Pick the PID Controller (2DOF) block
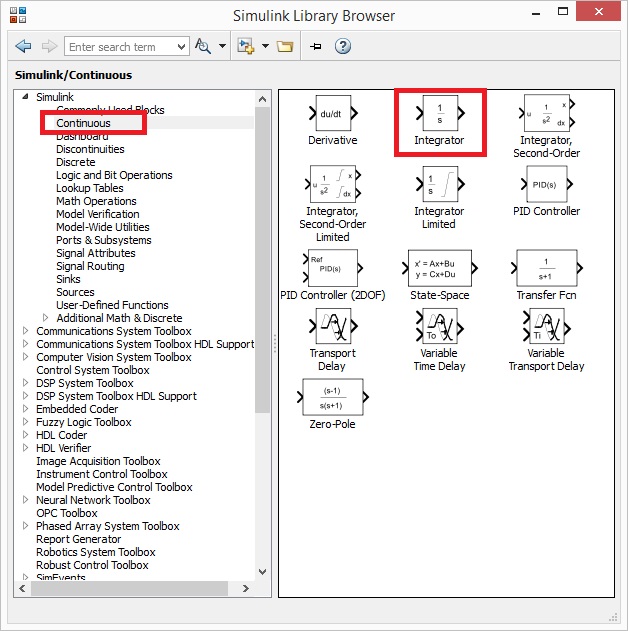Viewport: 628px width, 631px height. point(333,268)
